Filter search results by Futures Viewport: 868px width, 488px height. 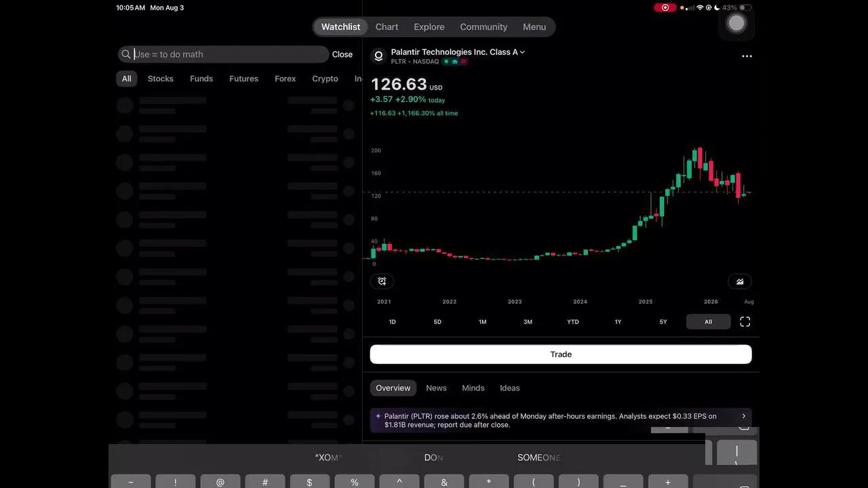tap(243, 79)
